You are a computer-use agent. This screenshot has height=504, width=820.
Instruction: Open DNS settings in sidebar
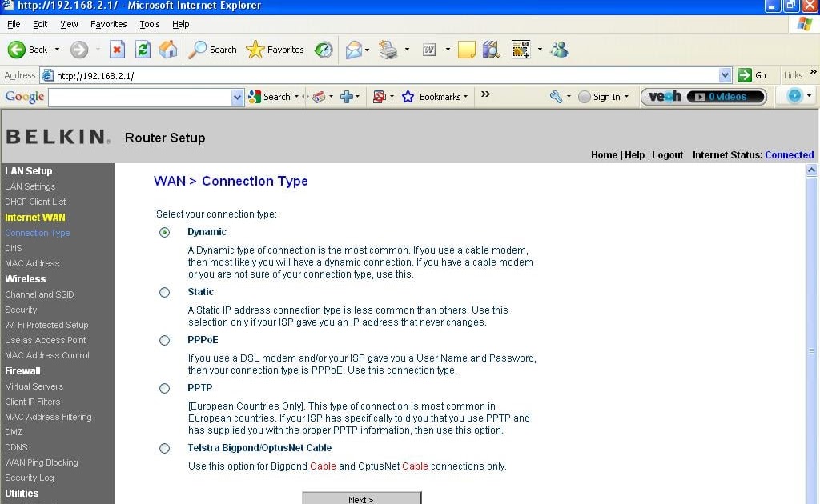pos(14,248)
